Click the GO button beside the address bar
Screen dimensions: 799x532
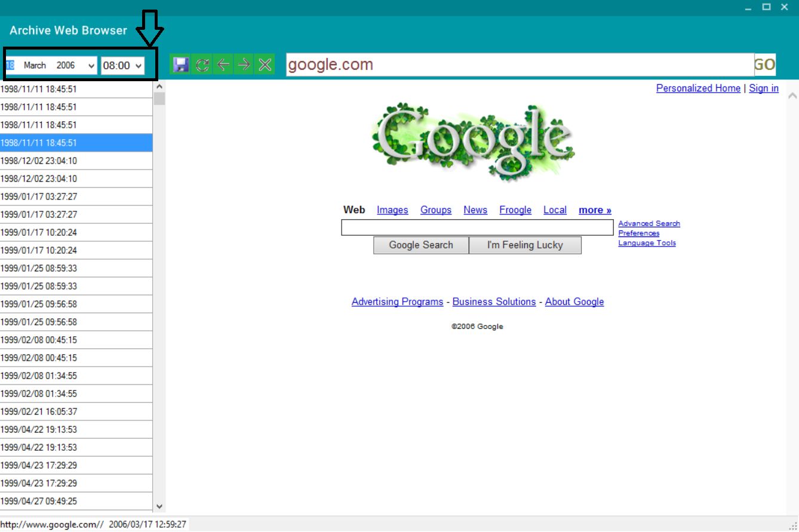point(765,65)
